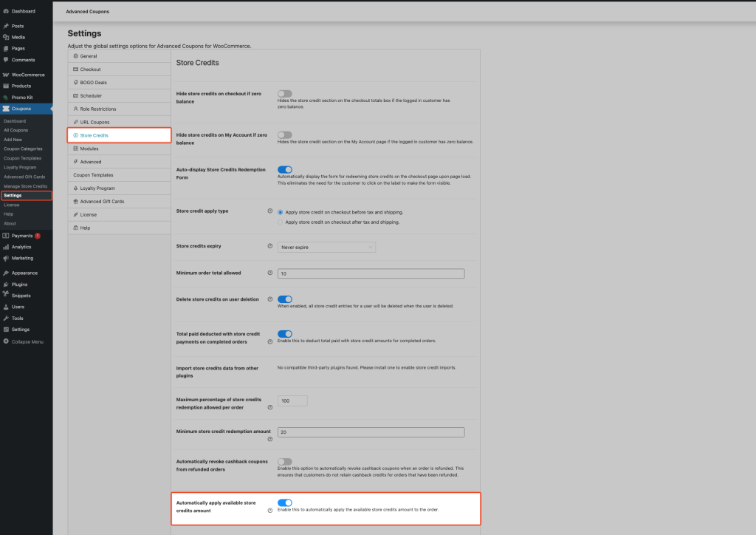Click the Media icon in sidebar
This screenshot has width=756, height=535.
tap(6, 37)
